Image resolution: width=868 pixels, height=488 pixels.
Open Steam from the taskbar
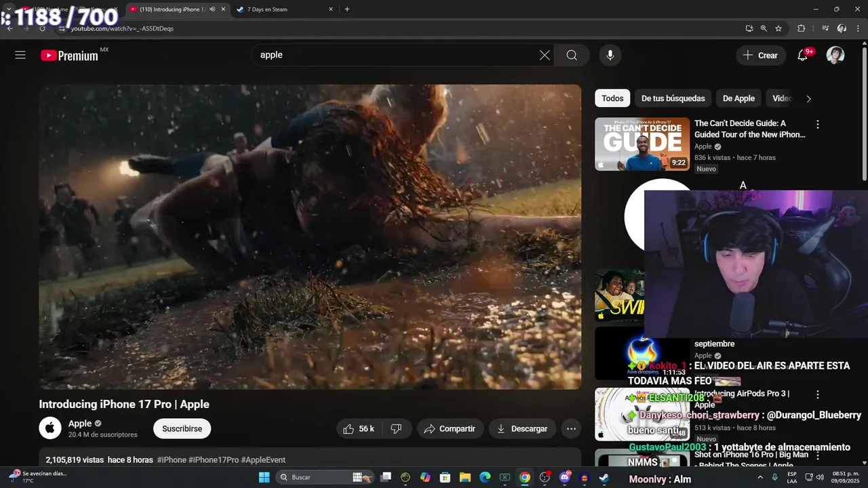pos(604,477)
